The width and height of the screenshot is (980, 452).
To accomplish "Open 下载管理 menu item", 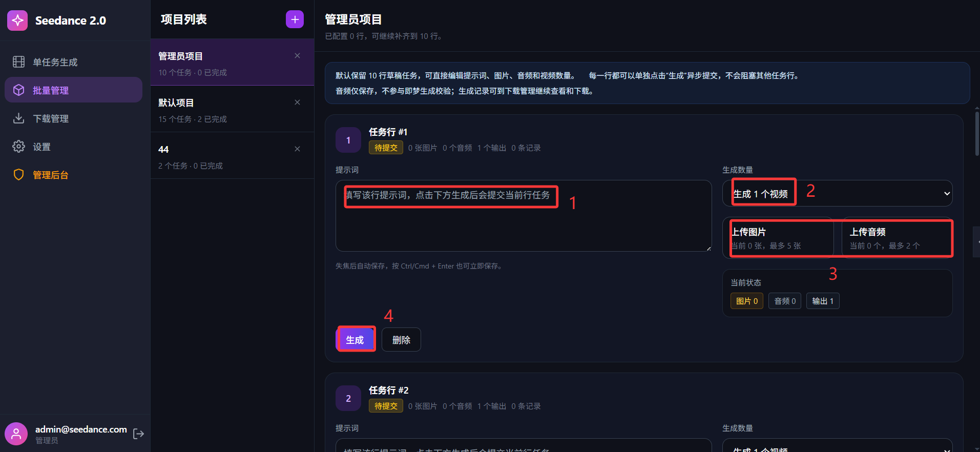I will point(74,118).
